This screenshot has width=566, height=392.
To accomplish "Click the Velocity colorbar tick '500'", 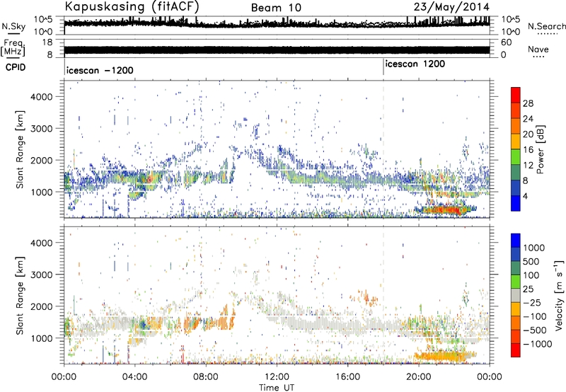I will click(531, 261).
